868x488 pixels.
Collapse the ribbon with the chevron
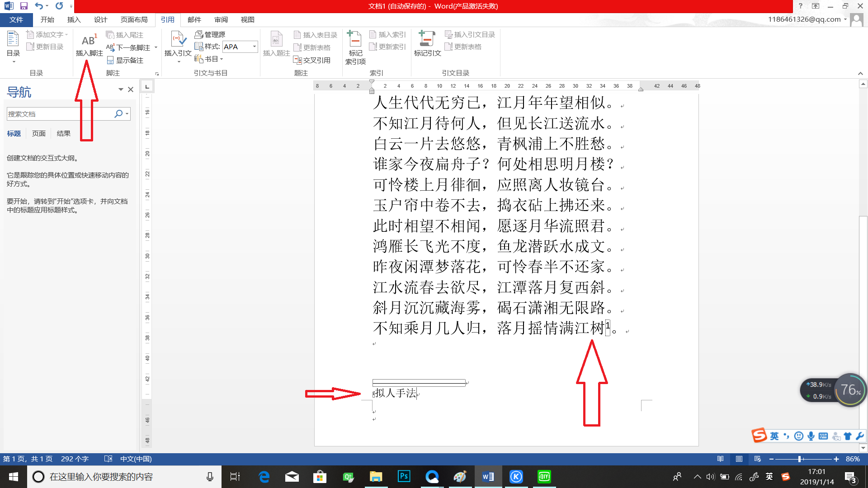pyautogui.click(x=860, y=74)
